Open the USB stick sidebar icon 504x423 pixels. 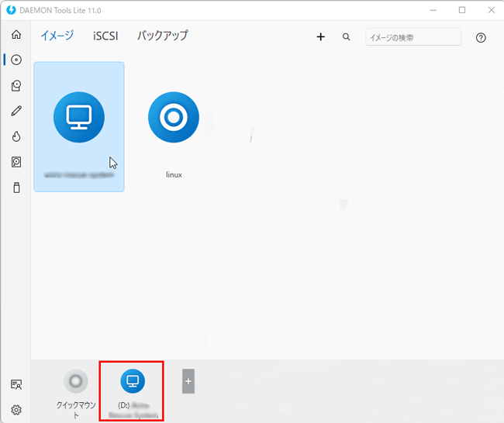[x=16, y=187]
